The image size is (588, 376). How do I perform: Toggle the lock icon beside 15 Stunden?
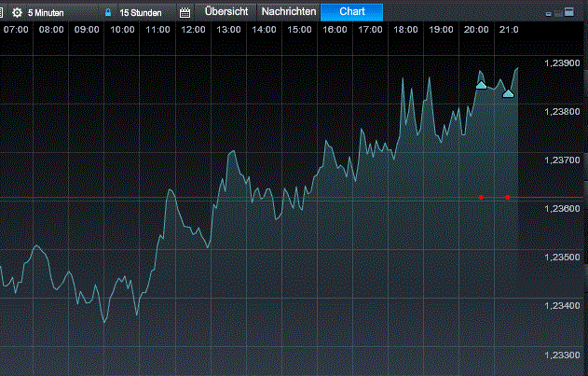[109, 13]
